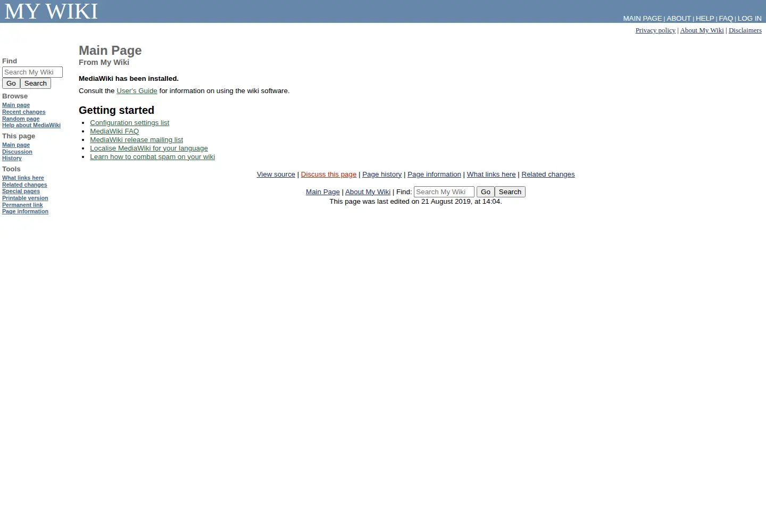Open Page information next to Page history

434,174
